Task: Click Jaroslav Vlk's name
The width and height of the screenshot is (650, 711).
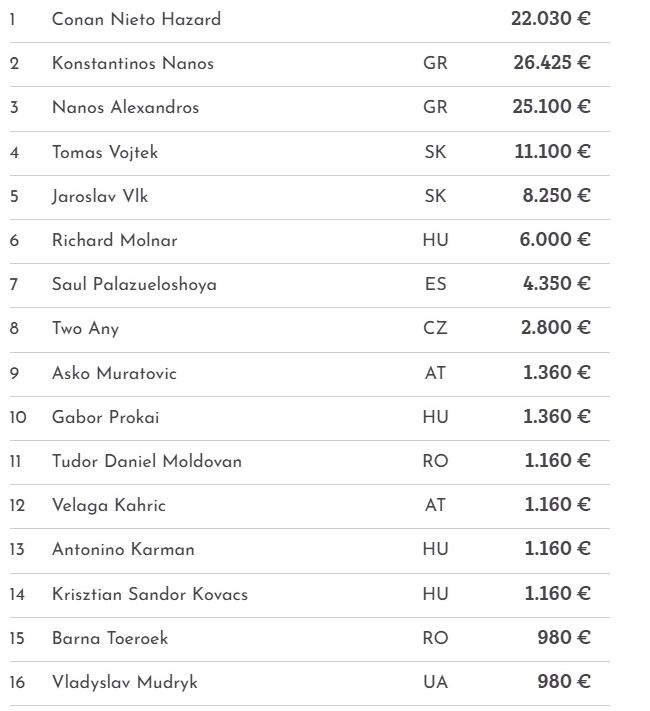Action: click(x=100, y=196)
